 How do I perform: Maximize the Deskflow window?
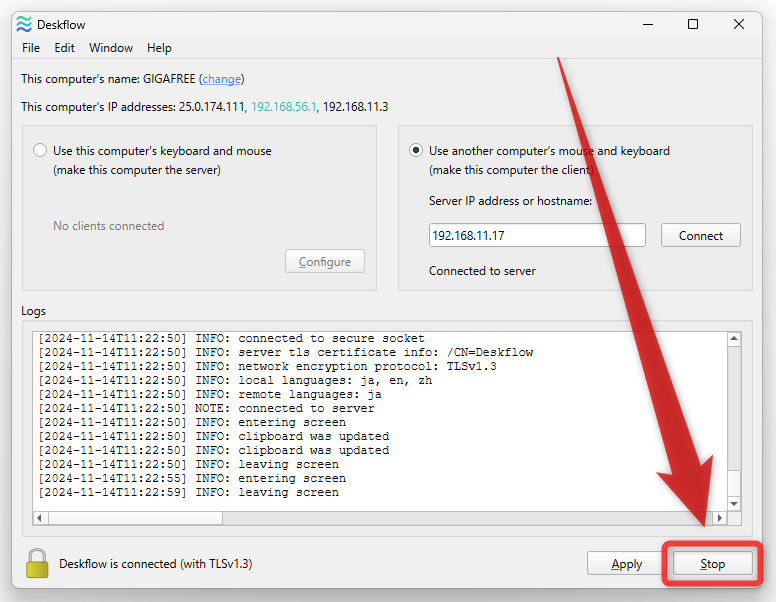(693, 24)
